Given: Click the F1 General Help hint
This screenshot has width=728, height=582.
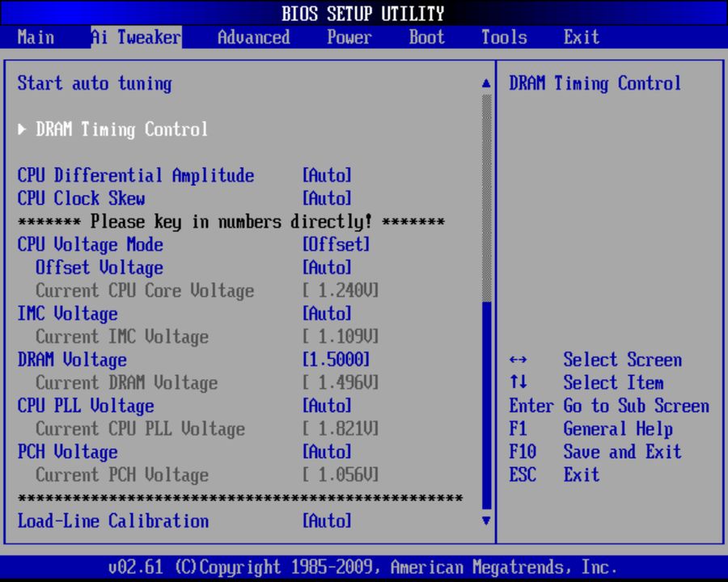Looking at the screenshot, I should coord(590,429).
